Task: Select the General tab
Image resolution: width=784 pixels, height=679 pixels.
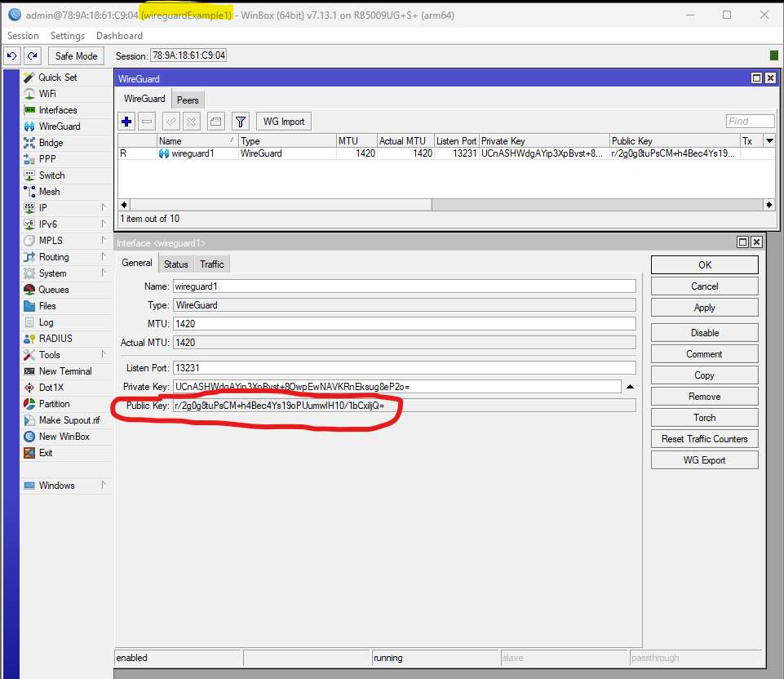Action: [136, 263]
